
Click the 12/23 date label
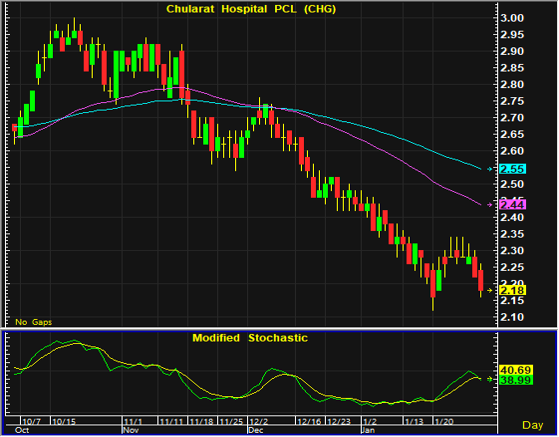coord(339,422)
